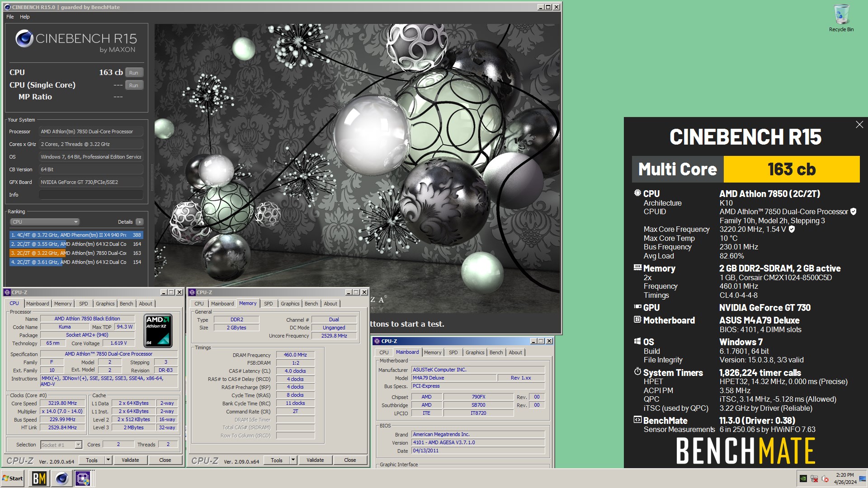Click the Memory module icon in BenchMate panel
Image resolution: width=868 pixels, height=488 pixels.
point(637,267)
